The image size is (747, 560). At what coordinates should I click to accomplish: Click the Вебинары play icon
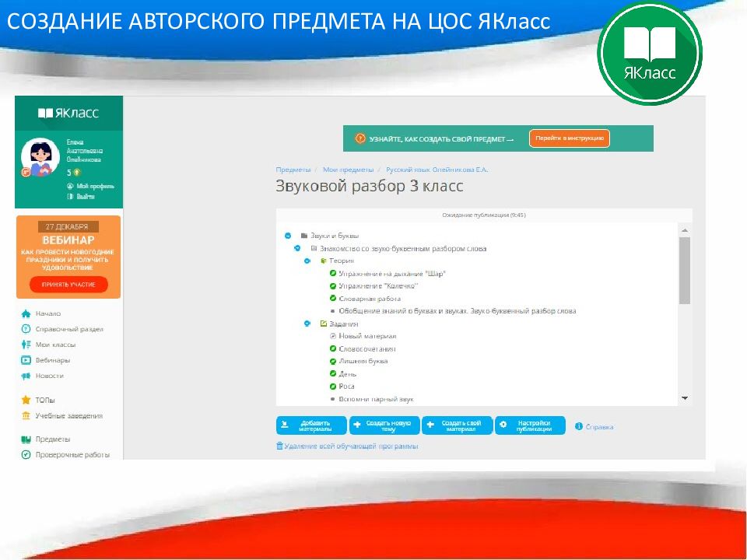click(26, 360)
